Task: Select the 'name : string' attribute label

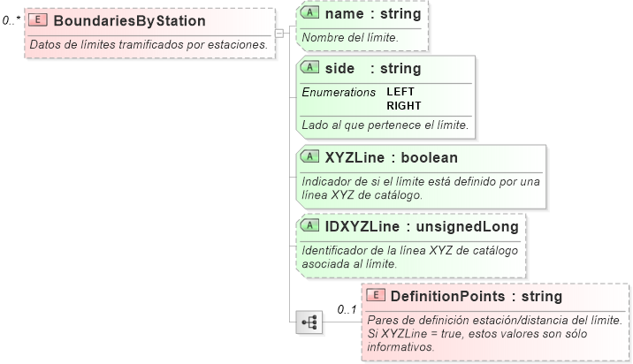Action: coord(373,14)
